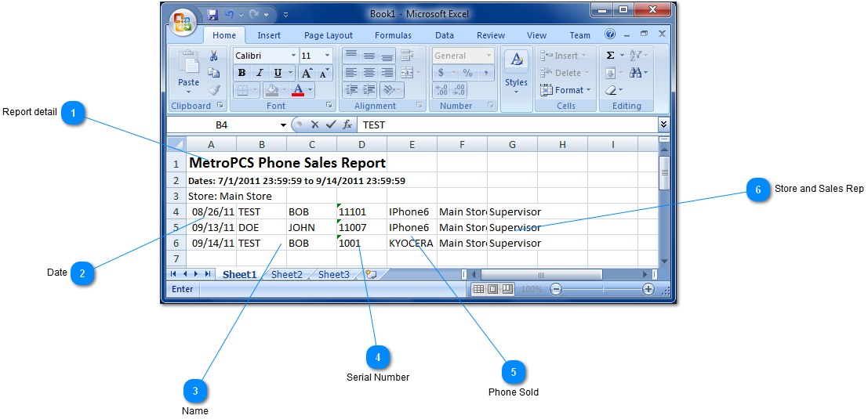Open Font dialog launcher
868x419 pixels.
329,105
